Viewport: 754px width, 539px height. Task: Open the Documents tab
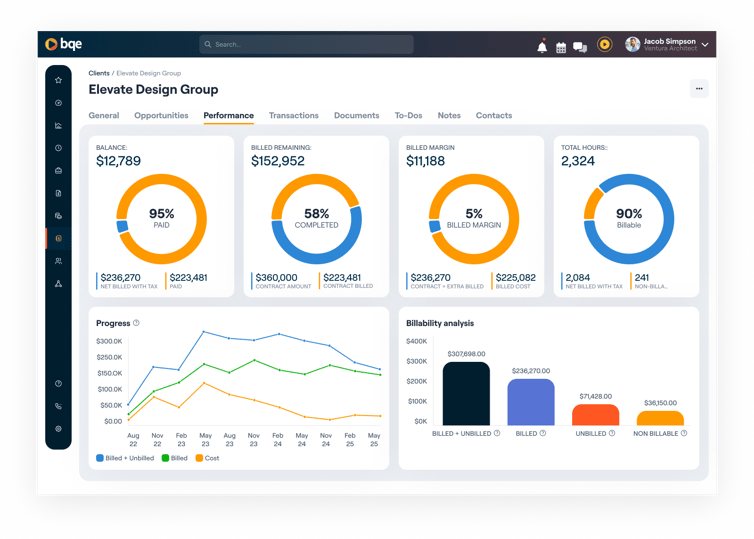pyautogui.click(x=356, y=115)
